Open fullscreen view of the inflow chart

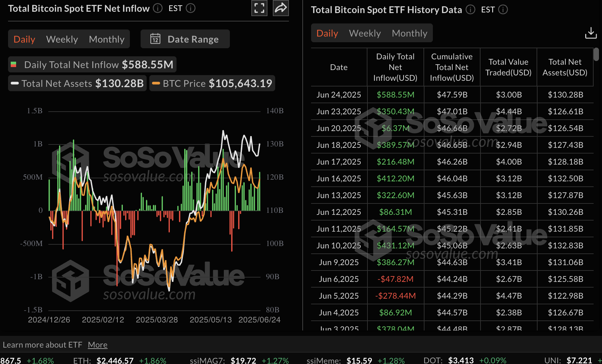(x=259, y=8)
